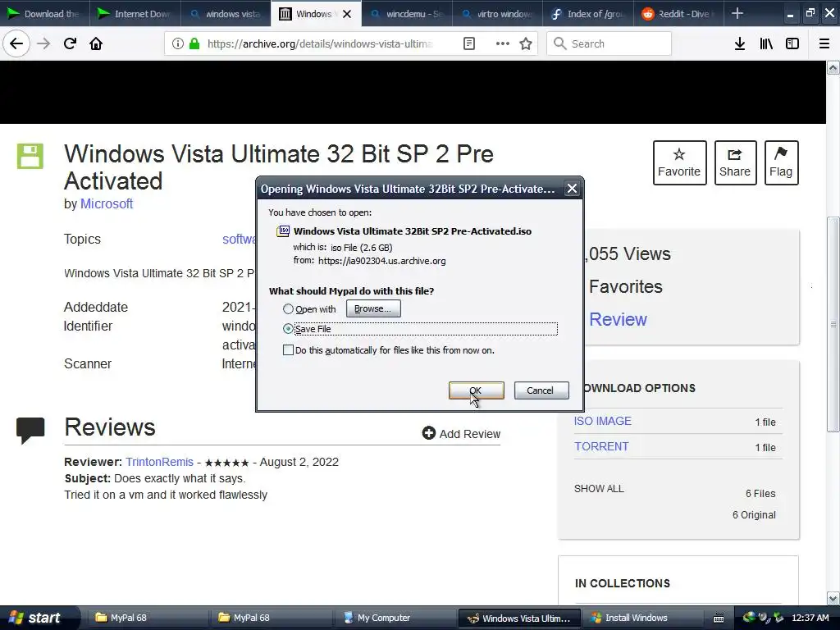Flag this item with Flag button
Image resolution: width=840 pixels, height=630 pixels.
(781, 163)
